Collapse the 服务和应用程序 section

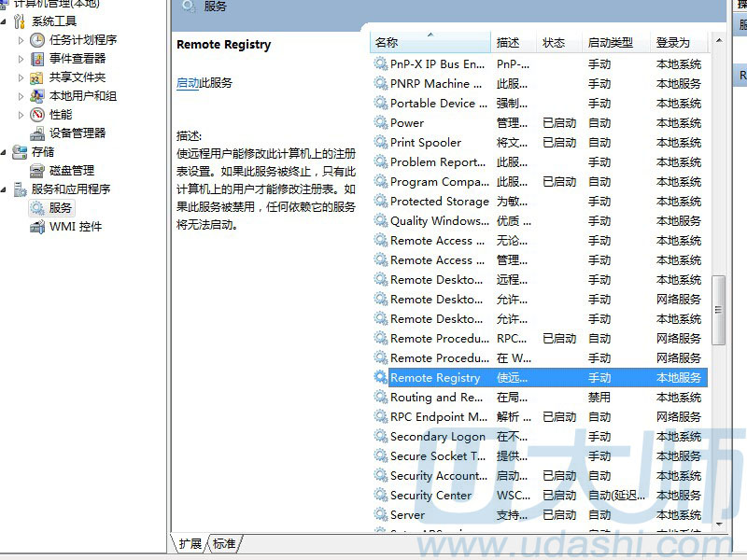[x=7, y=189]
